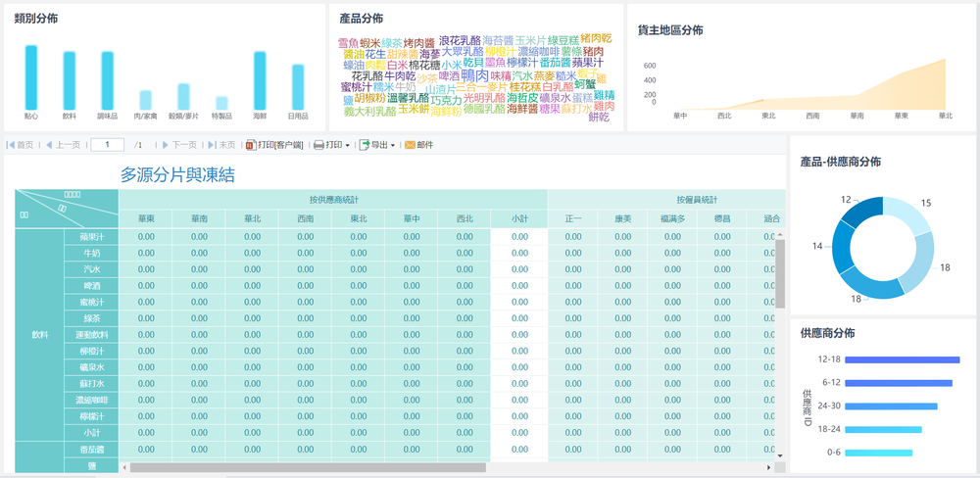Select the 蘋果汁 row header
This screenshot has height=478, width=980.
pyautogui.click(x=91, y=237)
